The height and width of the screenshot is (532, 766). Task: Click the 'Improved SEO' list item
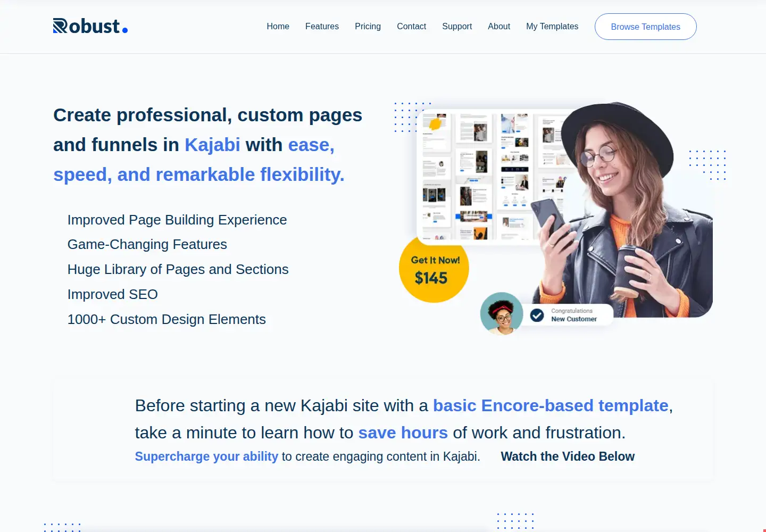pos(113,294)
